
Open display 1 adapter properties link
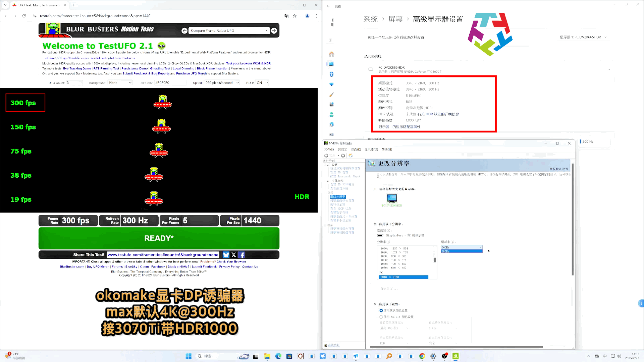[x=399, y=127]
